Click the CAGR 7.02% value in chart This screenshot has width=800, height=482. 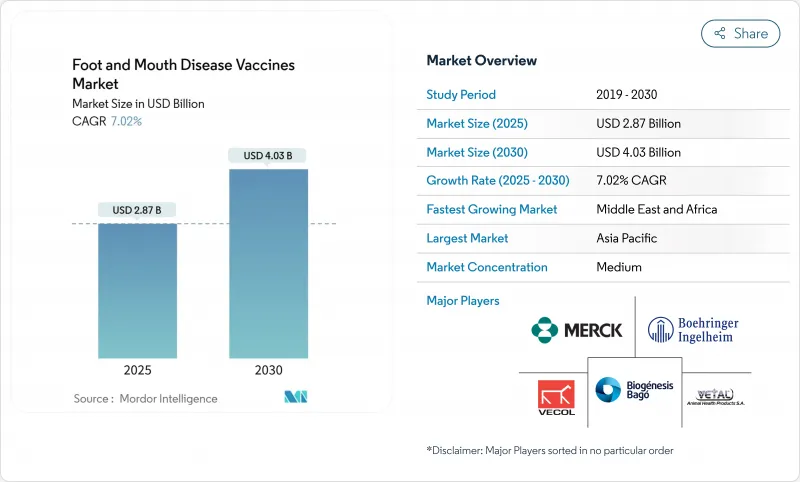125,121
